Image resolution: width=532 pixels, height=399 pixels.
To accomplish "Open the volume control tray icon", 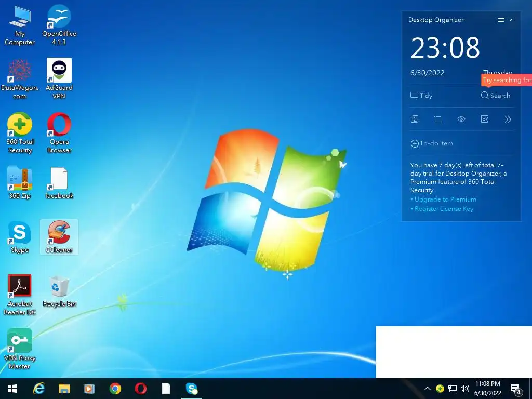I will coord(465,389).
